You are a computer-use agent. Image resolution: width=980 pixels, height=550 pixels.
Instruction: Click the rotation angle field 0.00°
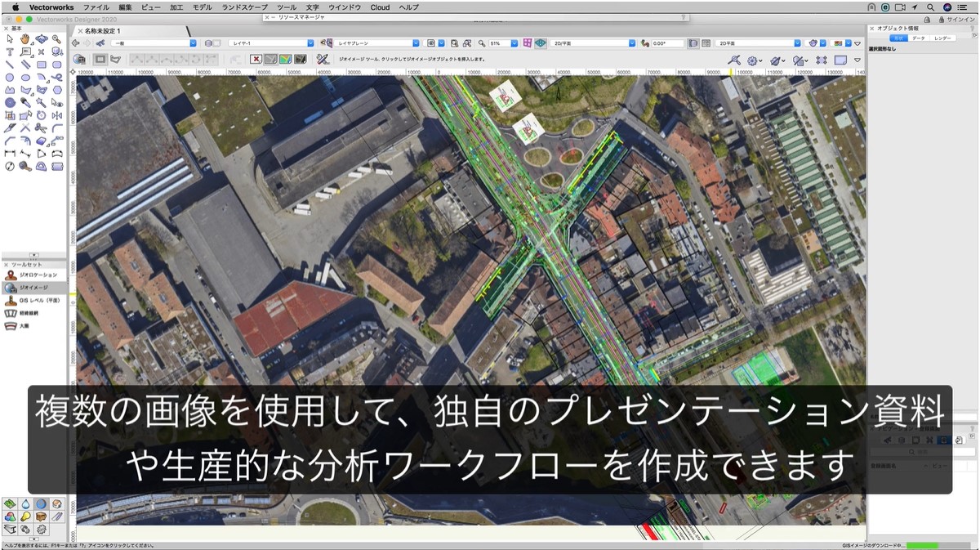668,42
